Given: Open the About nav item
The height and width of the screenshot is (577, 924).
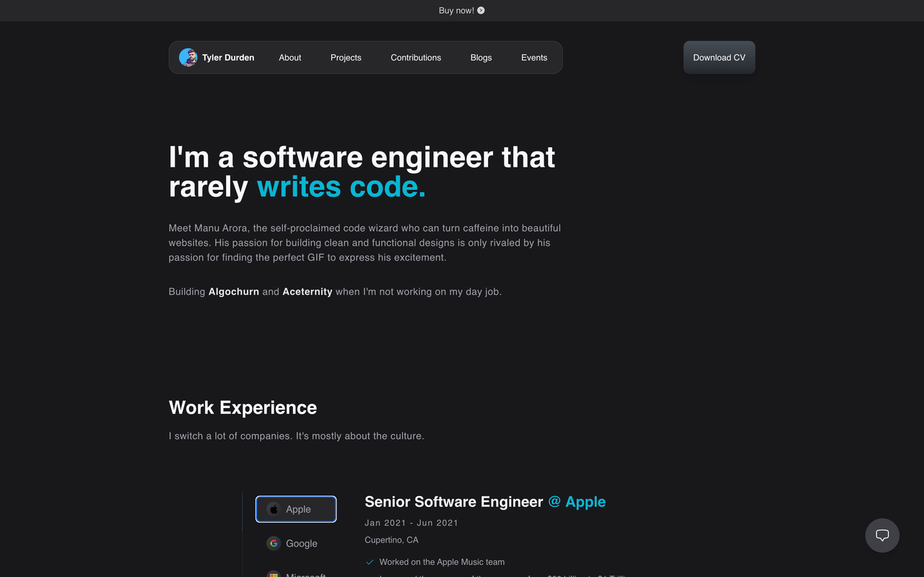Looking at the screenshot, I should [290, 58].
